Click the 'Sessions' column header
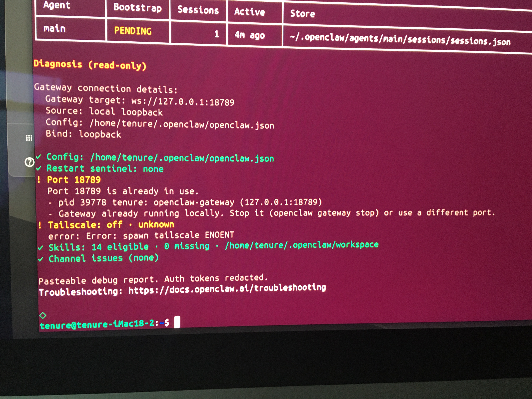The height and width of the screenshot is (399, 532). point(198,10)
